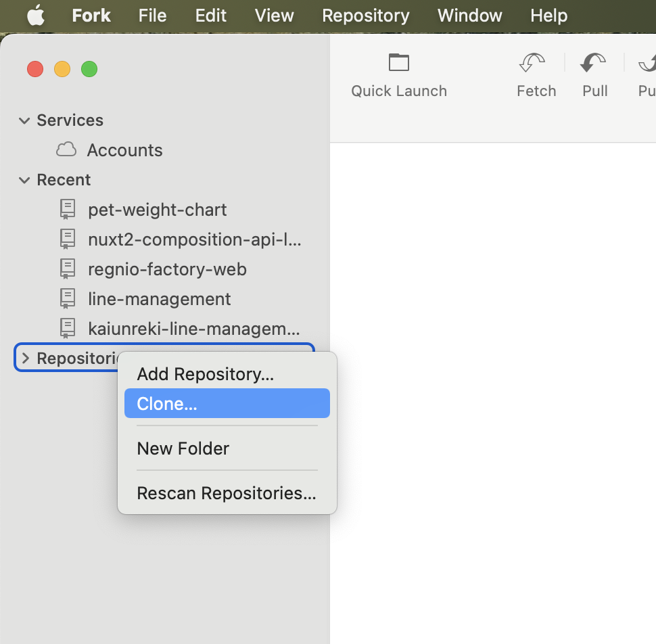This screenshot has height=644, width=656.
Task: Click the Accounts cloud icon
Action: tap(66, 149)
